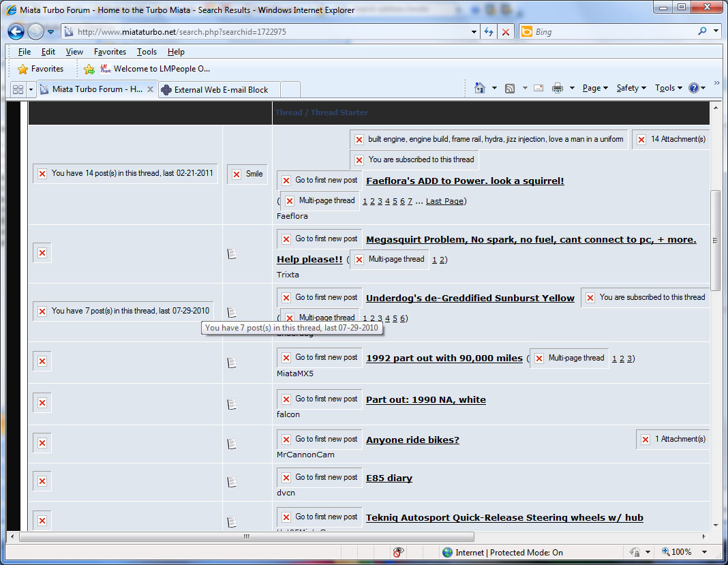Open the command bar Tools dropdown
The image size is (728, 565).
point(668,88)
